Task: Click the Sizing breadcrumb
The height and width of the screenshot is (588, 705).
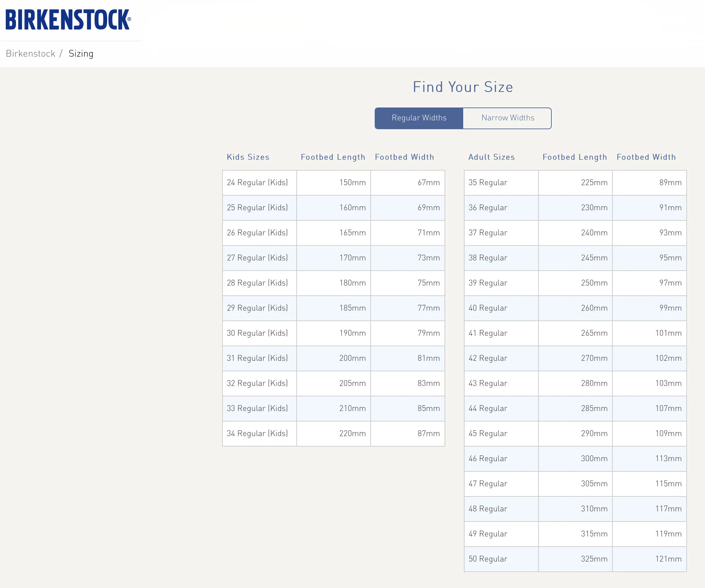Action: click(x=81, y=54)
